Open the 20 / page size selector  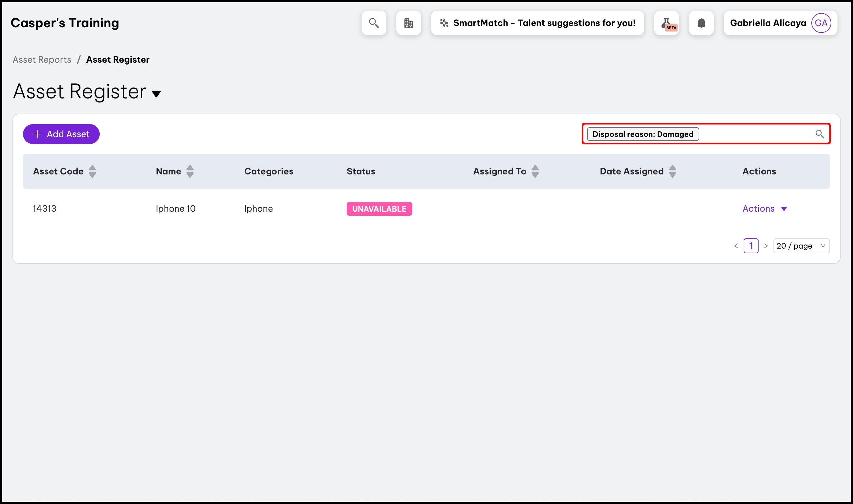tap(801, 246)
